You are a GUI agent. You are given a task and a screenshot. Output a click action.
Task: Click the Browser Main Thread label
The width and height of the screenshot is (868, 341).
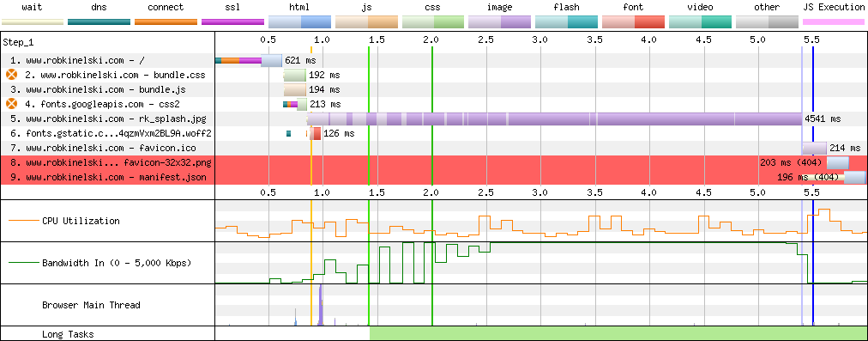[x=91, y=305]
